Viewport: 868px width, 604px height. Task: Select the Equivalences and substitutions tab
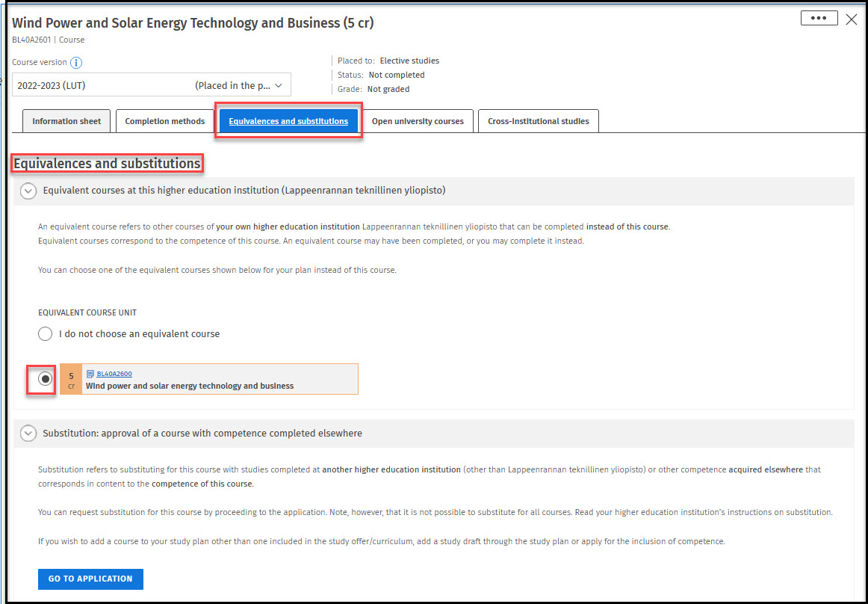pos(288,121)
